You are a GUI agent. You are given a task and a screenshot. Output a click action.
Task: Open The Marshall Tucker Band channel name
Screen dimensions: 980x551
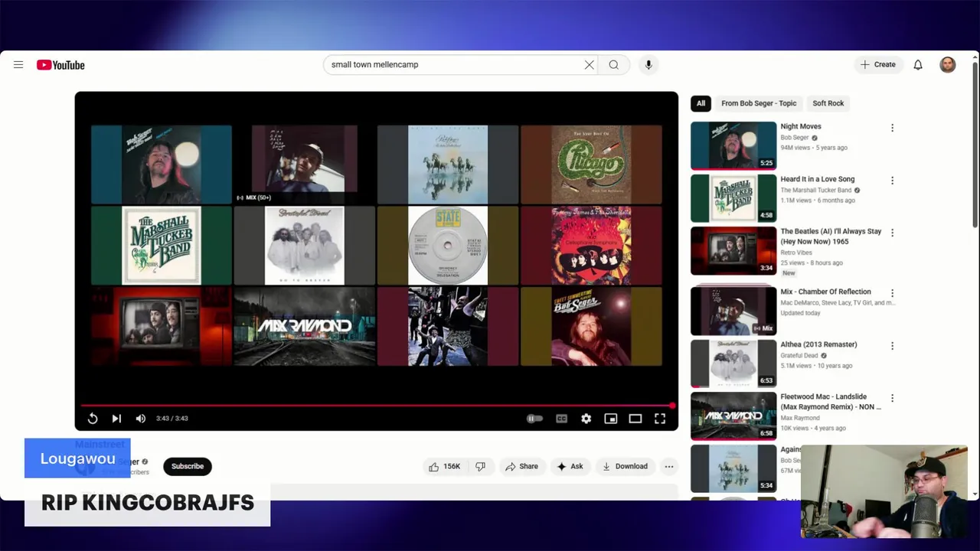[815, 191]
